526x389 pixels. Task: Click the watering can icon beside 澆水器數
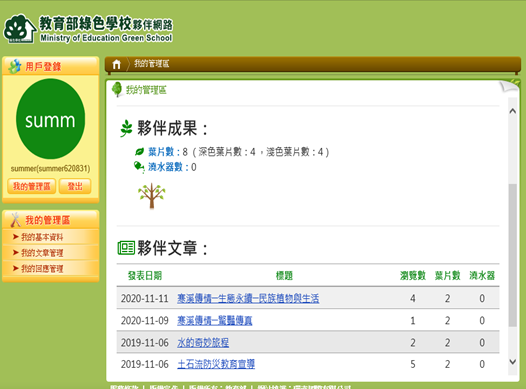point(139,167)
